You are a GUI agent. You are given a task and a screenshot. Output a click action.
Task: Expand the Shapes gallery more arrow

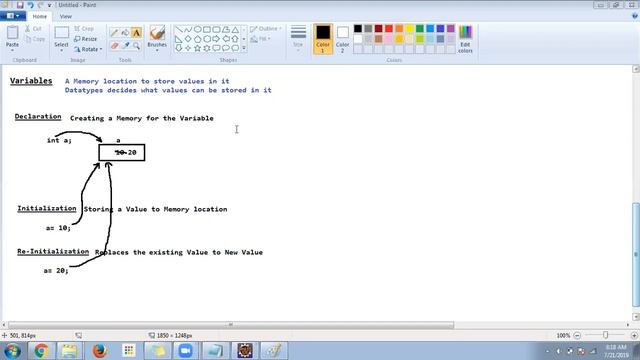[244, 48]
